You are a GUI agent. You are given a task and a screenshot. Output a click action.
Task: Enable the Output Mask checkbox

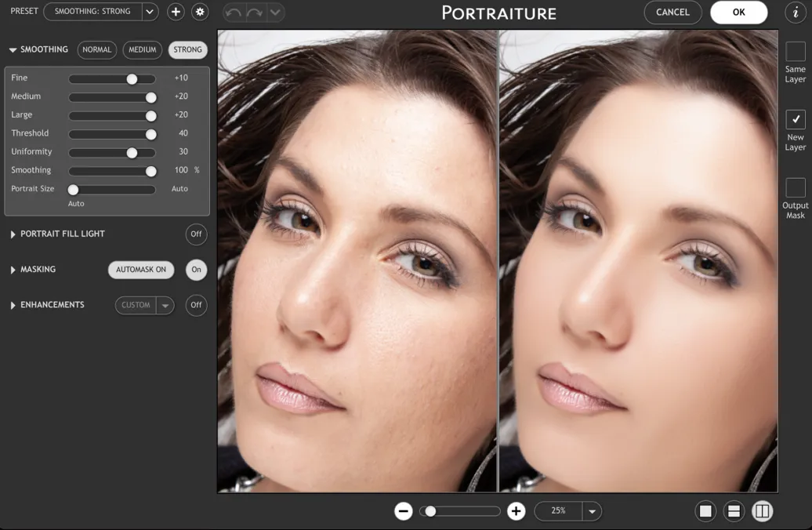[796, 187]
